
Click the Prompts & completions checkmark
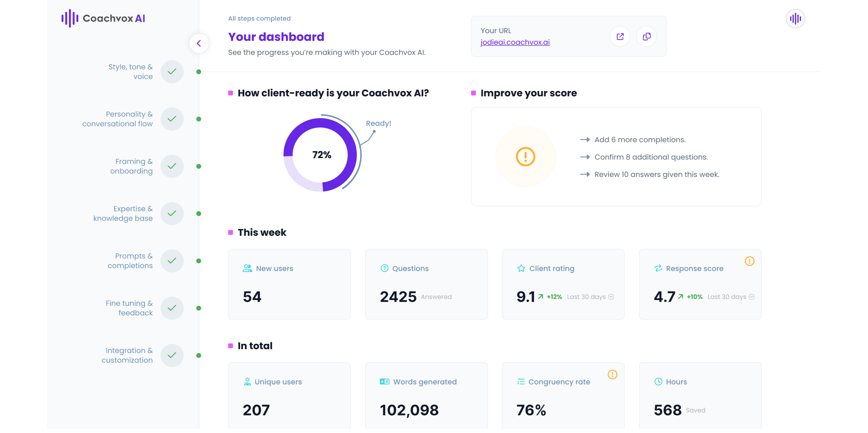pyautogui.click(x=172, y=261)
